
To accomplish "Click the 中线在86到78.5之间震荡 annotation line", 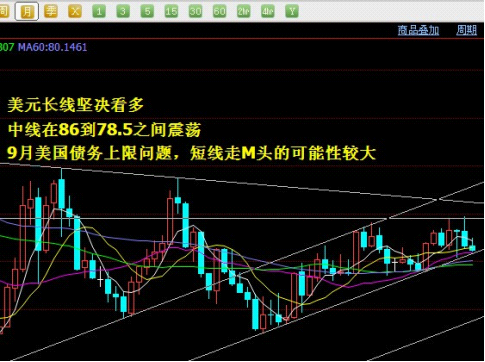I will tap(104, 129).
